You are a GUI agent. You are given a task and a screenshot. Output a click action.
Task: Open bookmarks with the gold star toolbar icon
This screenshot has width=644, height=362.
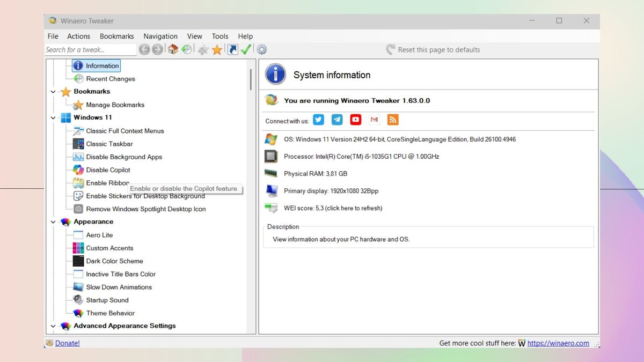[x=217, y=49]
